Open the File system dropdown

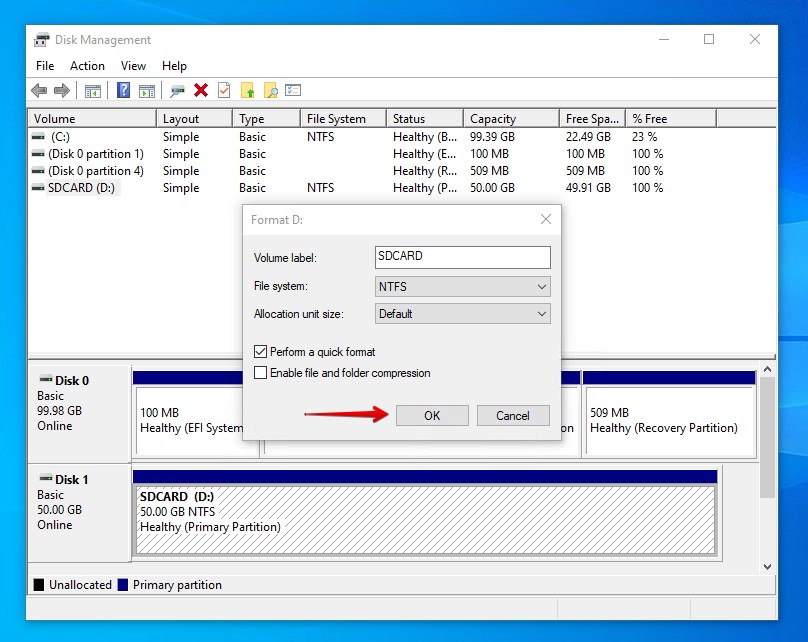[462, 287]
